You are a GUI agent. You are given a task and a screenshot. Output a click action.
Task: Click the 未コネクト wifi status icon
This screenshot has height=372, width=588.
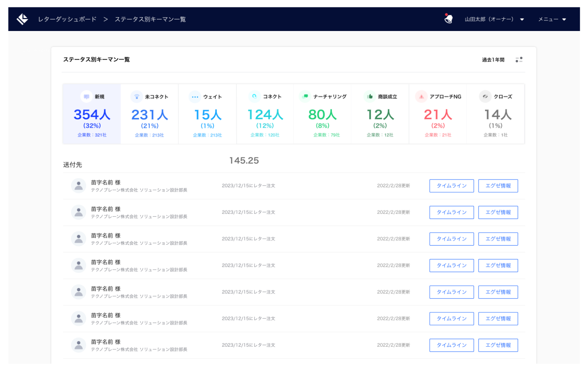pyautogui.click(x=136, y=97)
